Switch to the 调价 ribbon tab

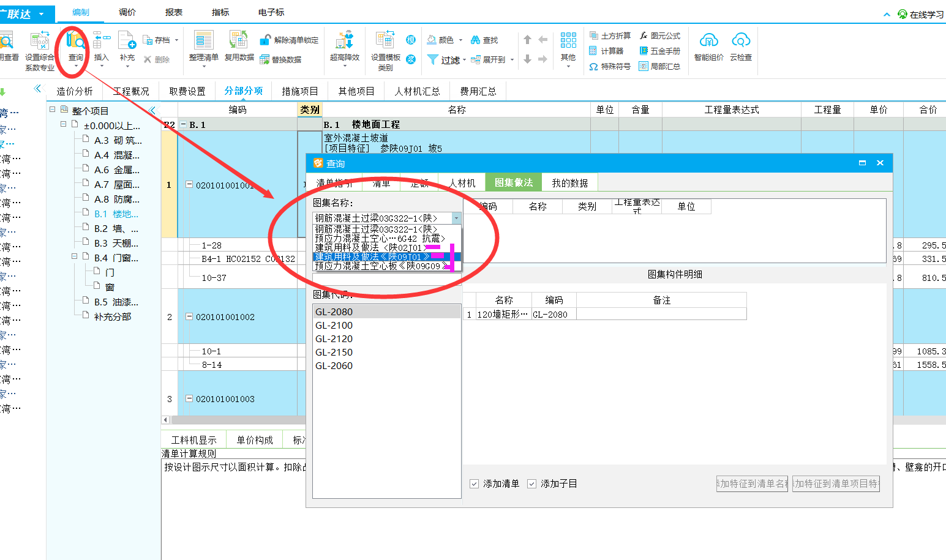click(x=127, y=12)
